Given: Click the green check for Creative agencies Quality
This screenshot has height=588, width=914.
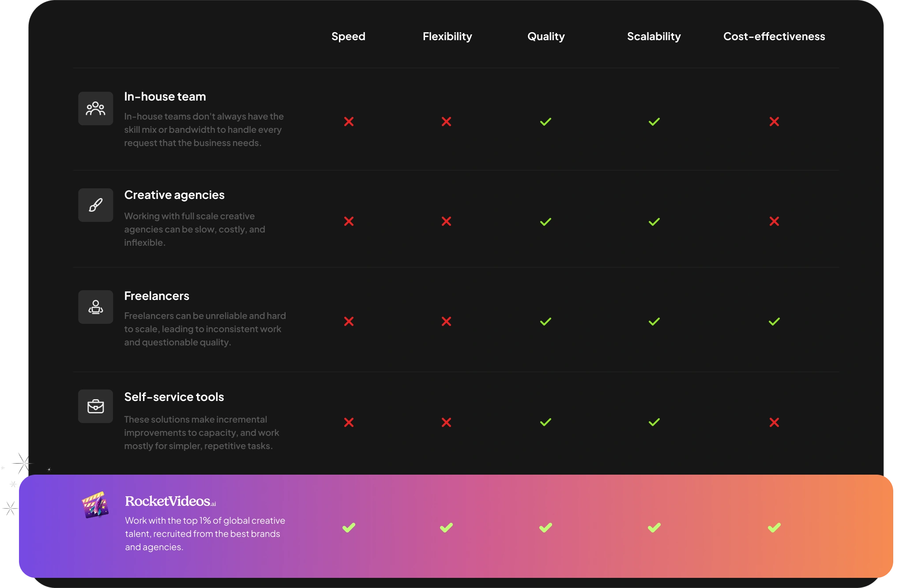Looking at the screenshot, I should (x=545, y=221).
